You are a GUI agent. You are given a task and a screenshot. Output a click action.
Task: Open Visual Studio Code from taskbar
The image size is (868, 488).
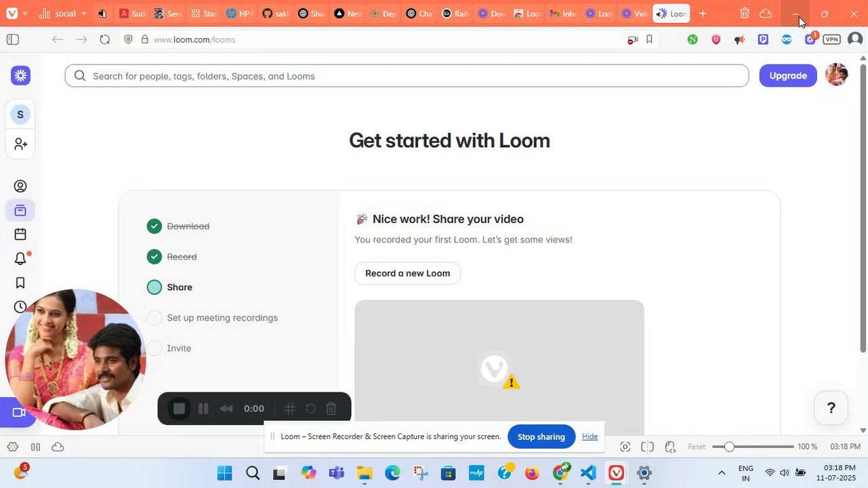tap(587, 473)
